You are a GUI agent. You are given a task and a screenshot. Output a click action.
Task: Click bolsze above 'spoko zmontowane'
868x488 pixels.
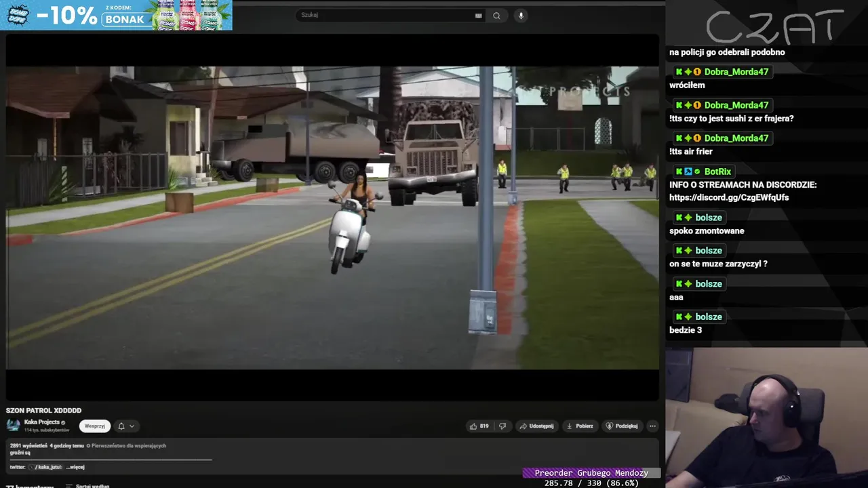[709, 218]
